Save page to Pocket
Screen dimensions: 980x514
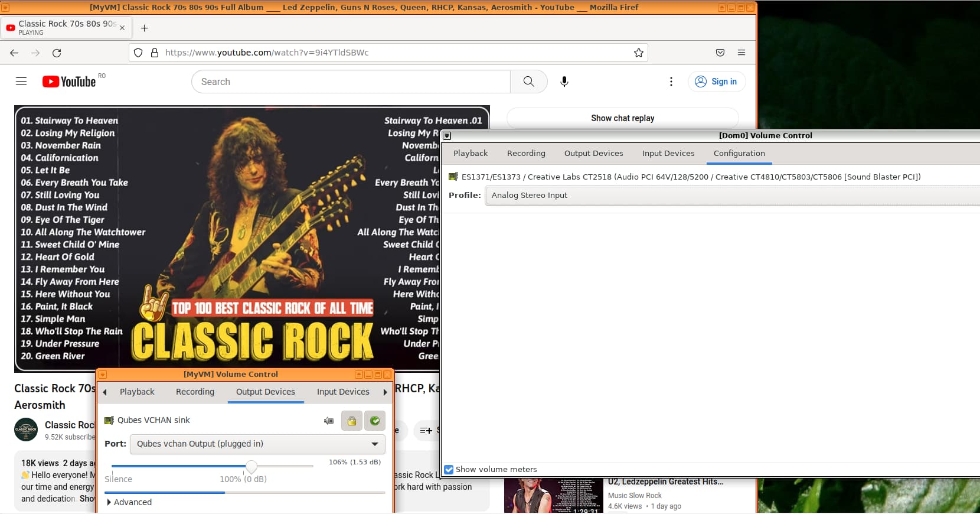click(x=720, y=53)
